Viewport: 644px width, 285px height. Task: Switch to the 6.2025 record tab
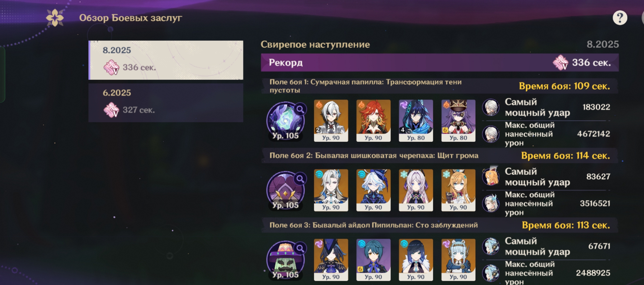166,103
